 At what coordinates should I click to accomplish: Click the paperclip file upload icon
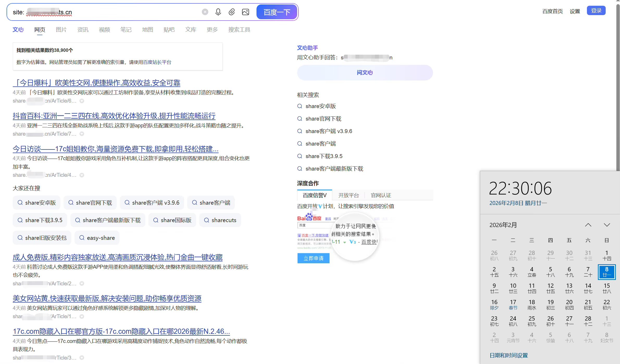232,12
